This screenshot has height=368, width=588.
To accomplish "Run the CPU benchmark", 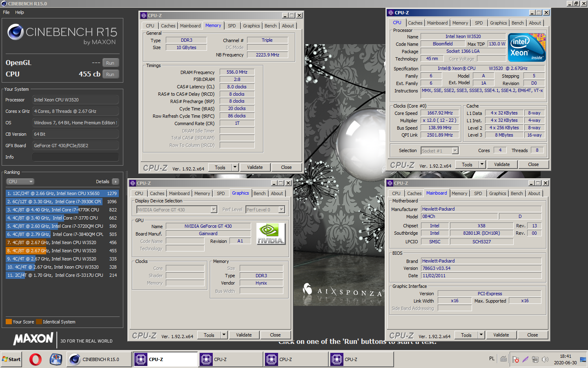I will (x=110, y=74).
